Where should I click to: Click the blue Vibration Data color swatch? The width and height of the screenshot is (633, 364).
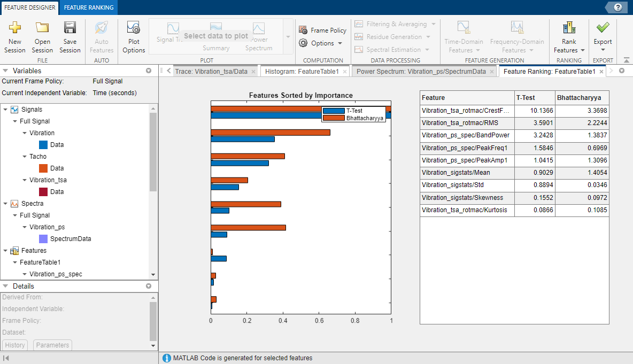coord(44,145)
